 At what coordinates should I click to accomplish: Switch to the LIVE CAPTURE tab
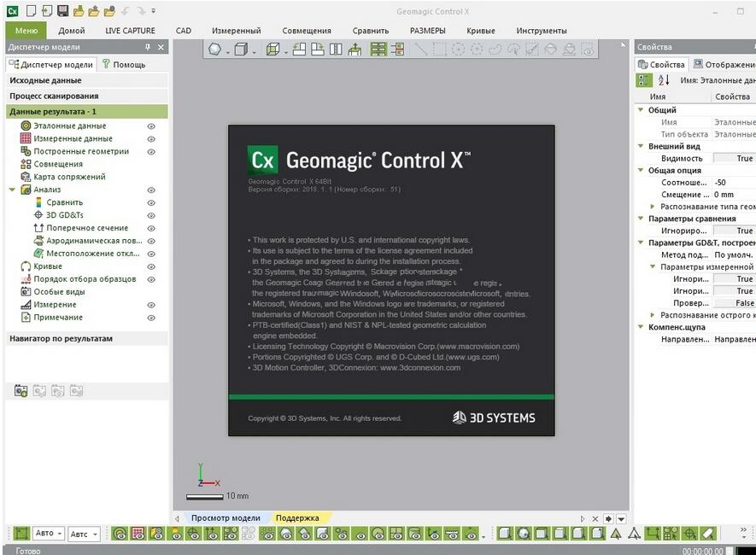(130, 31)
